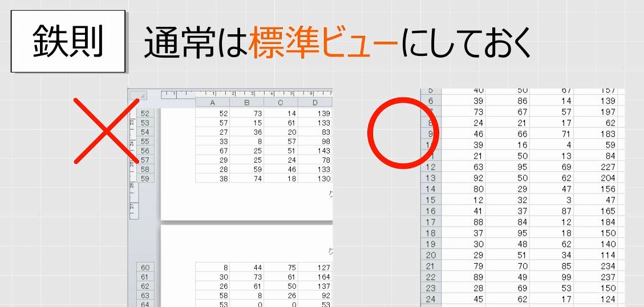Select row header 63

(145, 295)
